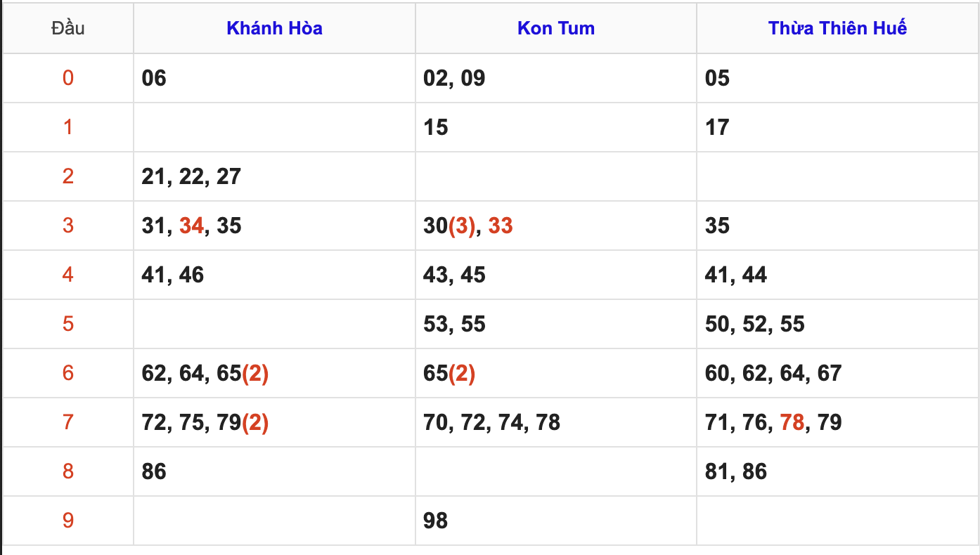The image size is (980, 555).
Task: Click the 50, 52, 55 cell
Action: (x=754, y=324)
